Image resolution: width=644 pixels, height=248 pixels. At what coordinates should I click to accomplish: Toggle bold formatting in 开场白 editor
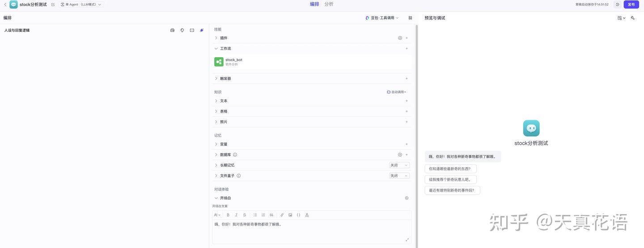point(228,215)
